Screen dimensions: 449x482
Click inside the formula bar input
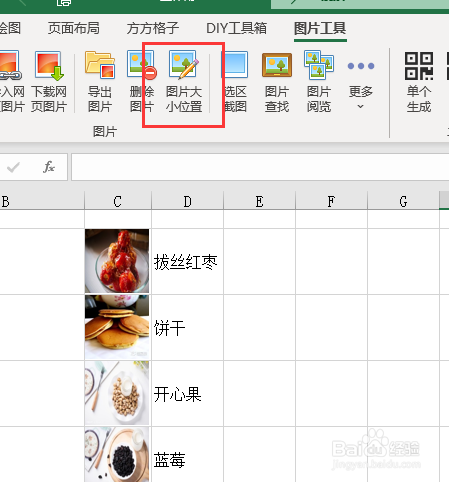click(x=260, y=167)
